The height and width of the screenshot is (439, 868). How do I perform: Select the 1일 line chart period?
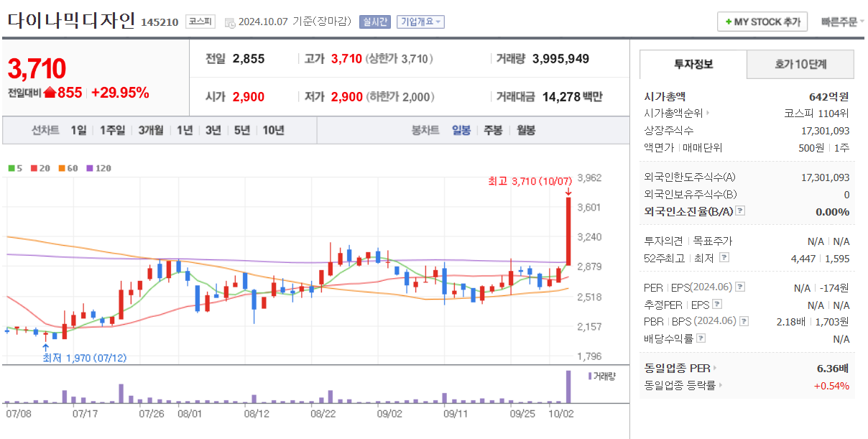[78, 130]
